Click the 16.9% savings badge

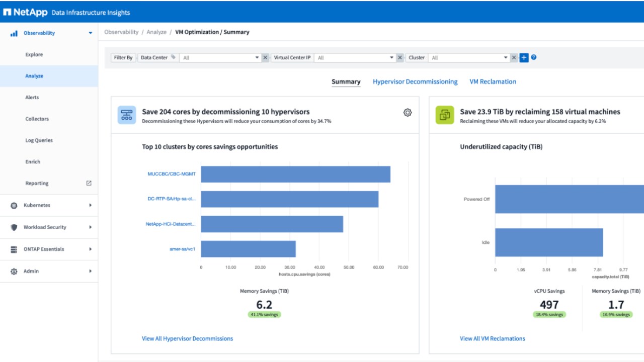pos(616,315)
